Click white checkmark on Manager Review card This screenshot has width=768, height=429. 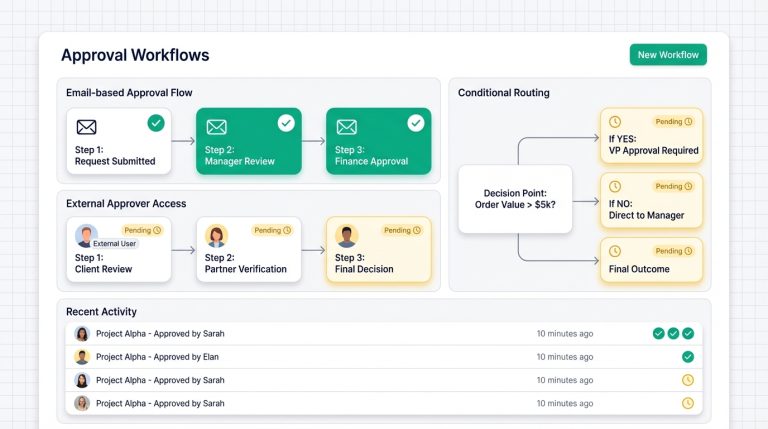click(286, 123)
